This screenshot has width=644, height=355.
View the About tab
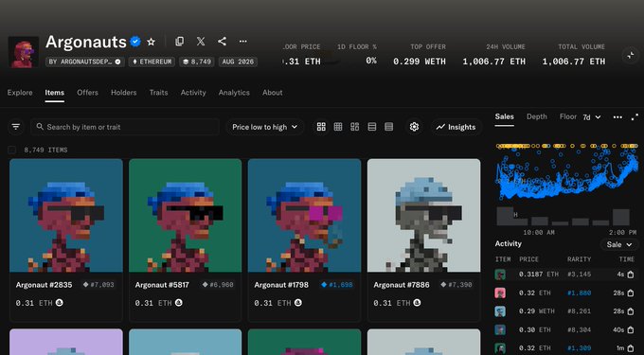click(273, 93)
